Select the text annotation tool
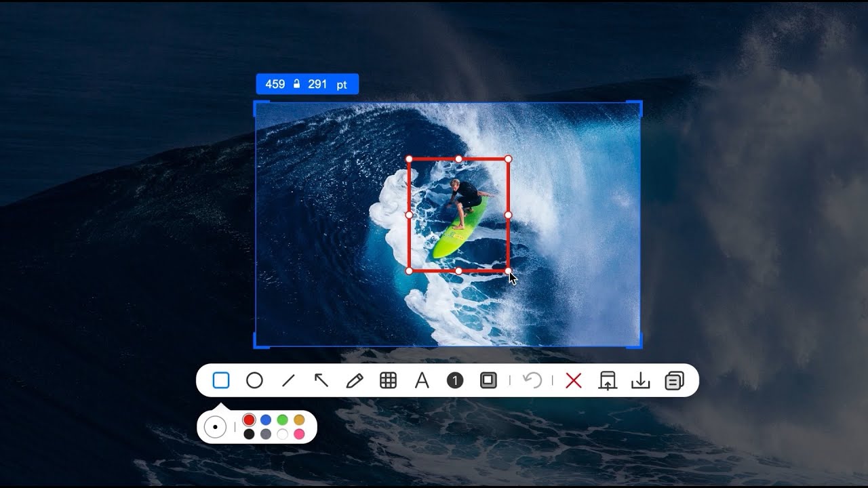Viewport: 868px width, 488px height. point(422,381)
